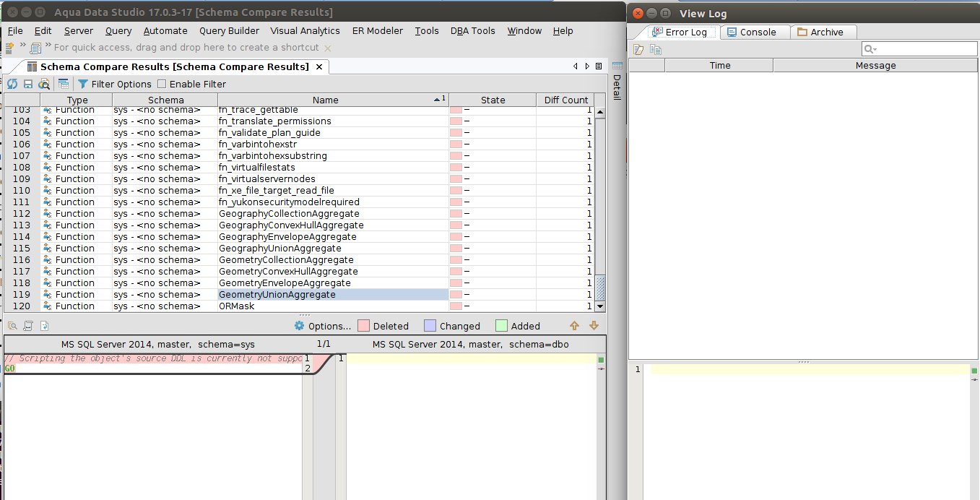This screenshot has height=500, width=980.
Task: Click the copy icon in View Log toolbar
Action: tap(656, 49)
